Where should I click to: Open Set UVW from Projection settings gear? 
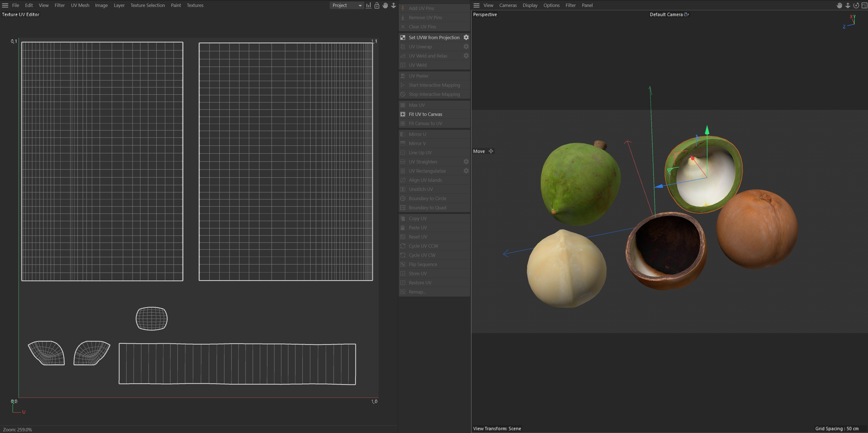466,38
